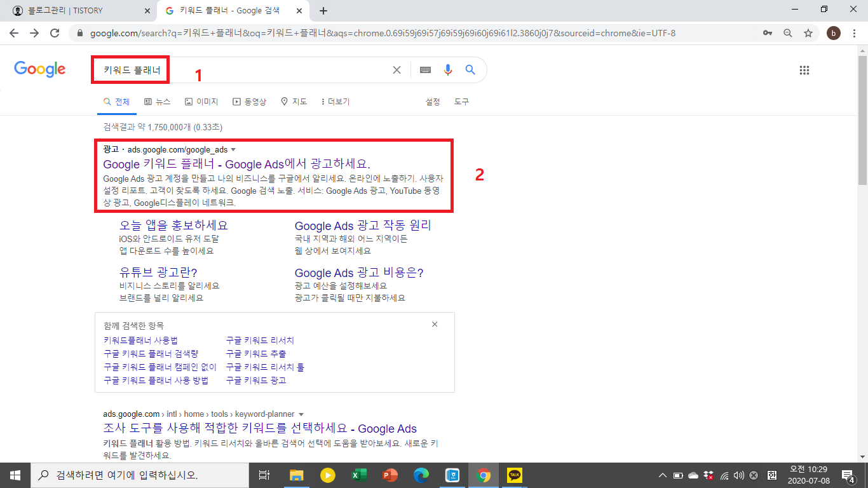This screenshot has width=868, height=488.
Task: Open Google Ads 광고 작동 원리 link
Action: pos(363,226)
